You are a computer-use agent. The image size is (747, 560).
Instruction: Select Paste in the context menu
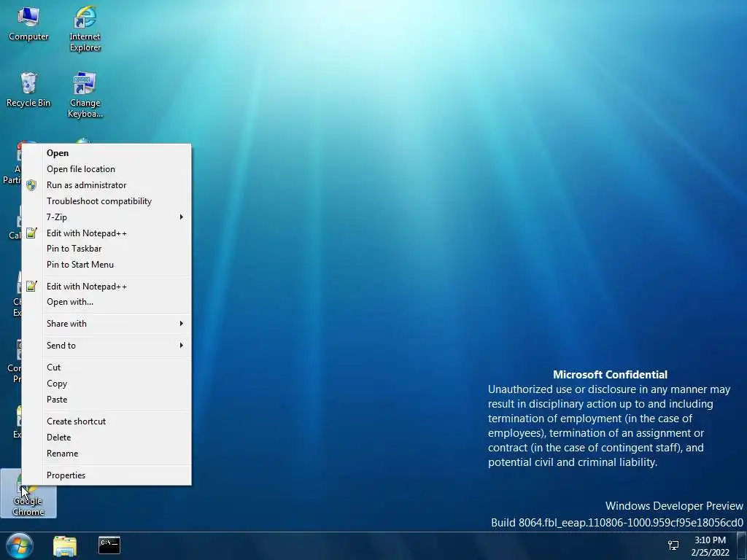[x=107, y=400]
